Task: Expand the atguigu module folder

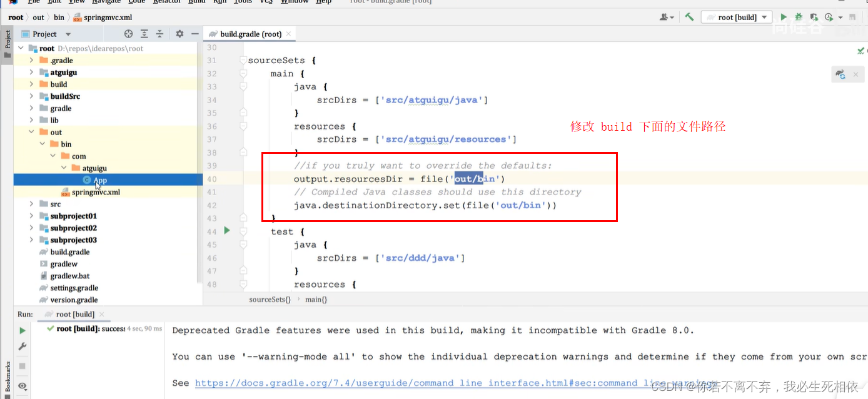Action: 31,72
